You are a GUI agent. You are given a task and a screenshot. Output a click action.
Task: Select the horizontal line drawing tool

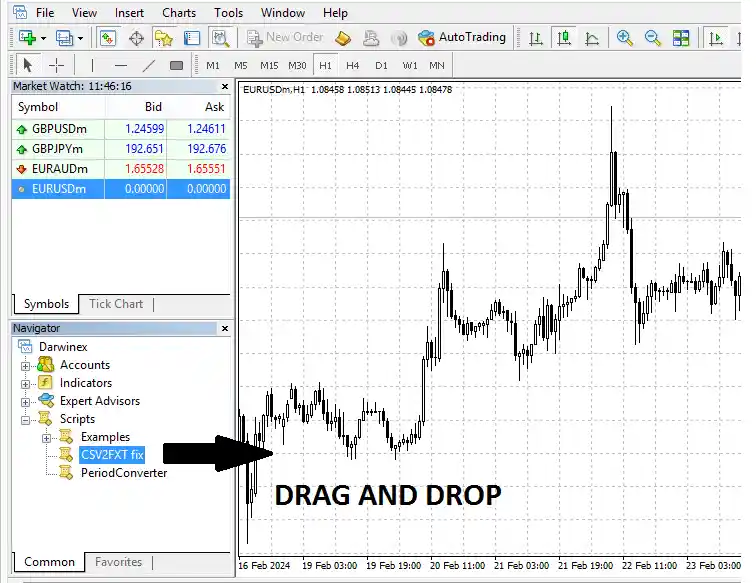pos(121,66)
